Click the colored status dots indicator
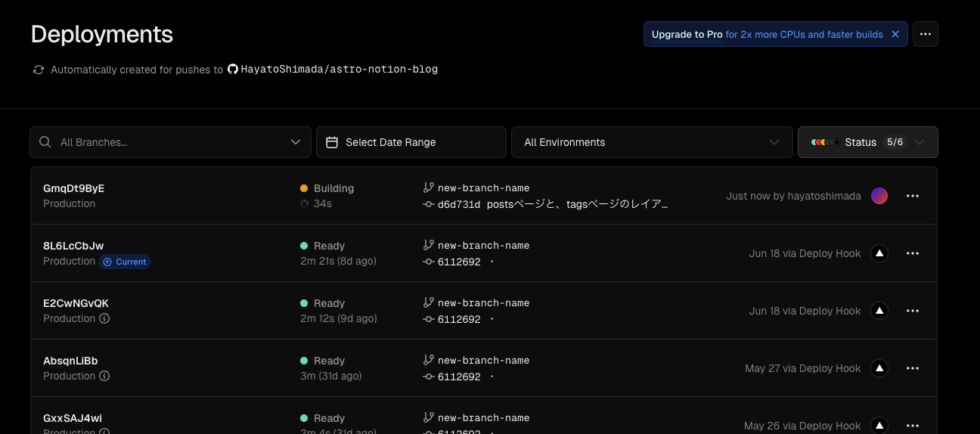Viewport: 980px width, 434px height. pyautogui.click(x=825, y=142)
